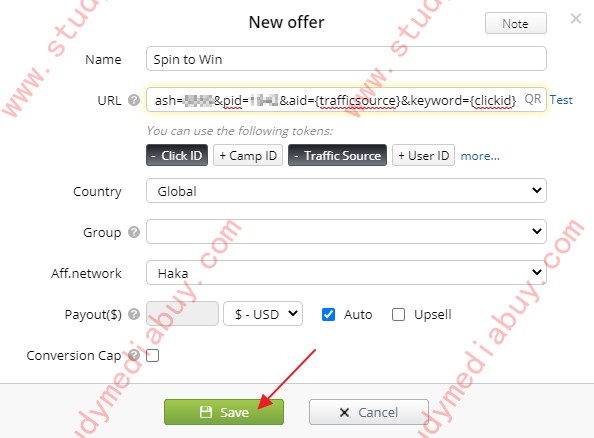Change the currency dropdown from USD
The height and width of the screenshot is (438, 594).
(263, 314)
